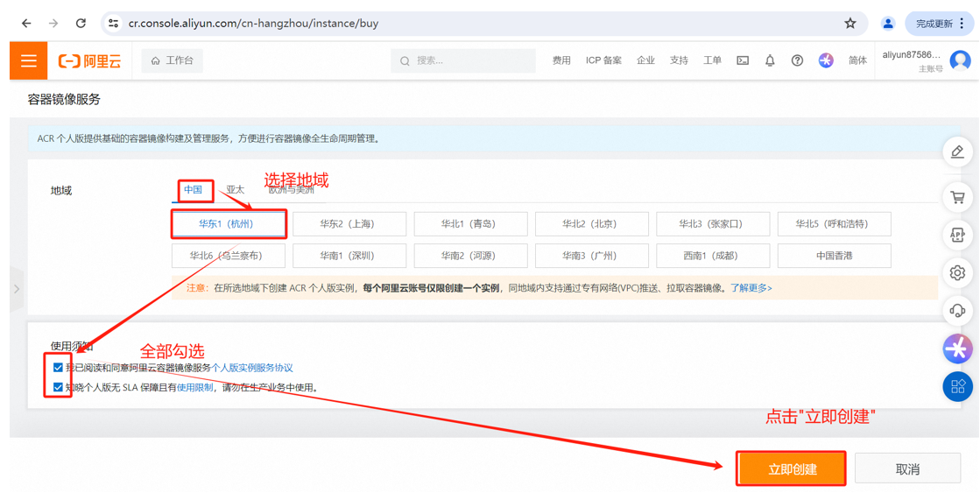Open the account avatar menu
The height and width of the screenshot is (493, 980).
click(x=960, y=60)
